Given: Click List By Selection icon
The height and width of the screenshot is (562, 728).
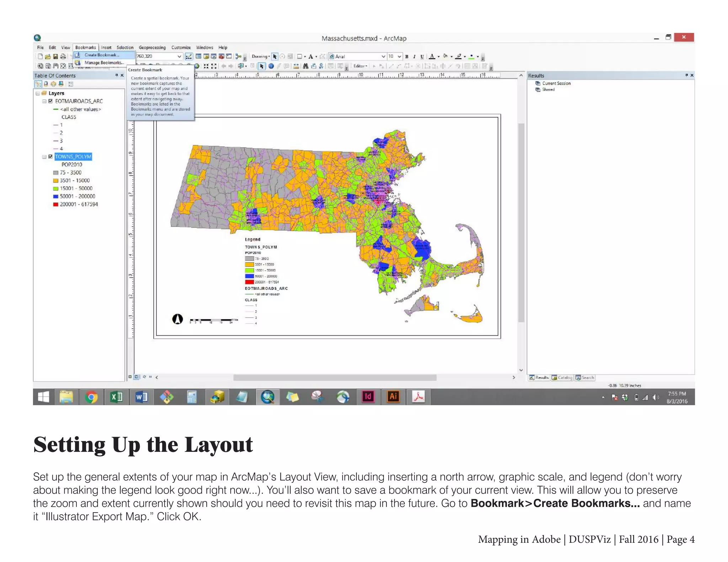Looking at the screenshot, I should coord(61,84).
